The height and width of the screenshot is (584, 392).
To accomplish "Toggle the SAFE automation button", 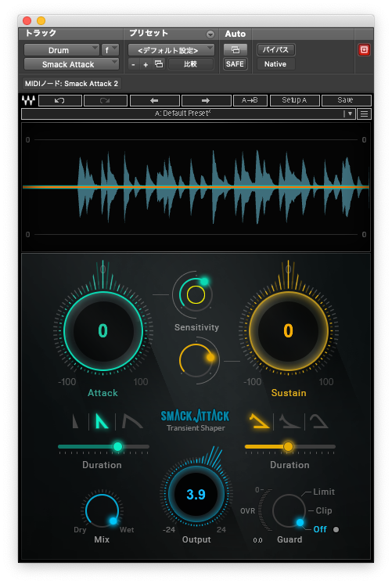I will (x=235, y=64).
